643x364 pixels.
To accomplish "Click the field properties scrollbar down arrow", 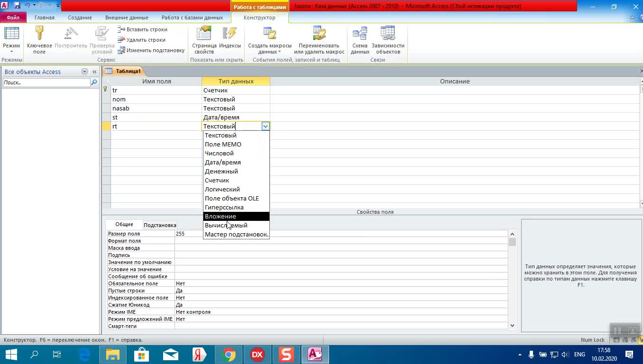I will pyautogui.click(x=512, y=326).
